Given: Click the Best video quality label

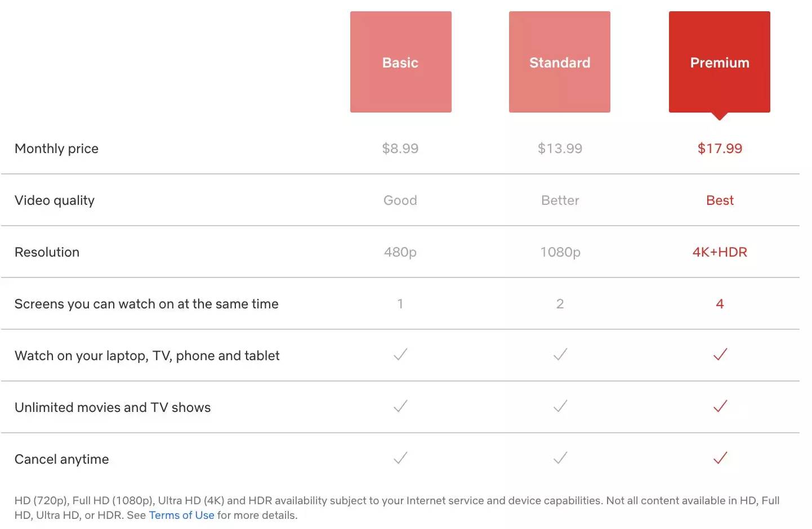Looking at the screenshot, I should [719, 200].
